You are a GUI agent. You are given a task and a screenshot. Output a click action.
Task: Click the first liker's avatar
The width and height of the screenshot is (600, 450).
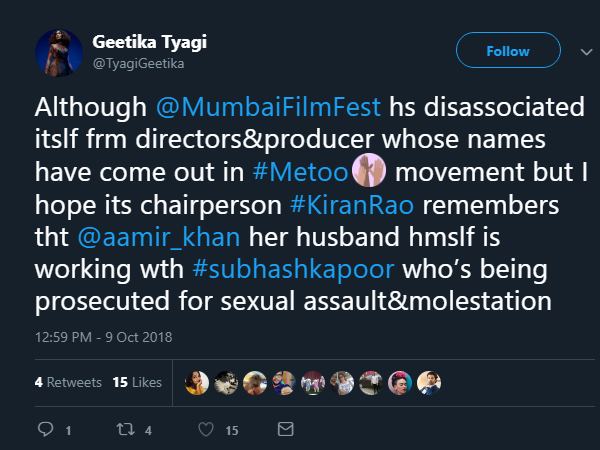tap(198, 382)
